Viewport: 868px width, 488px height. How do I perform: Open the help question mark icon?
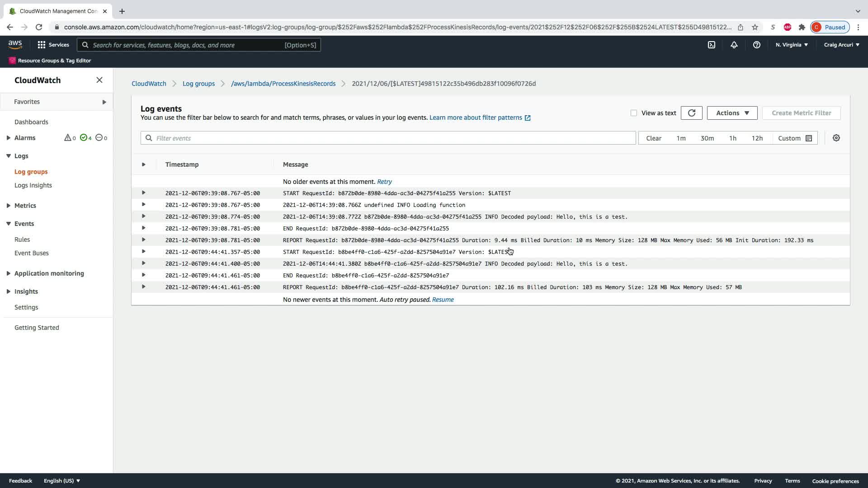coord(756,45)
